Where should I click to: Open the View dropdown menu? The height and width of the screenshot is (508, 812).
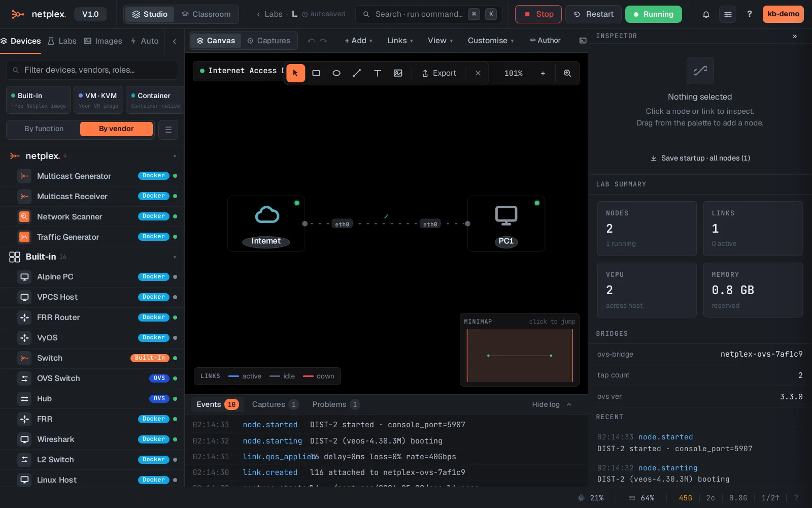pyautogui.click(x=440, y=41)
